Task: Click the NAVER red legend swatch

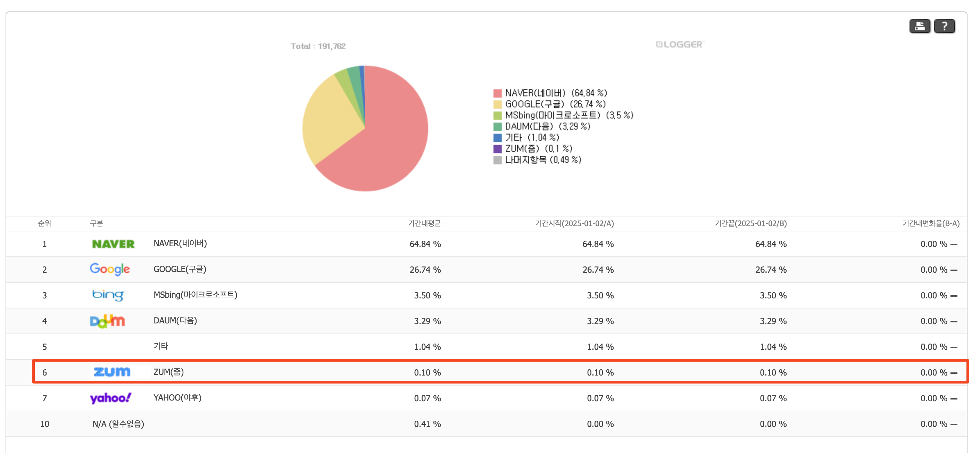Action: tap(497, 93)
